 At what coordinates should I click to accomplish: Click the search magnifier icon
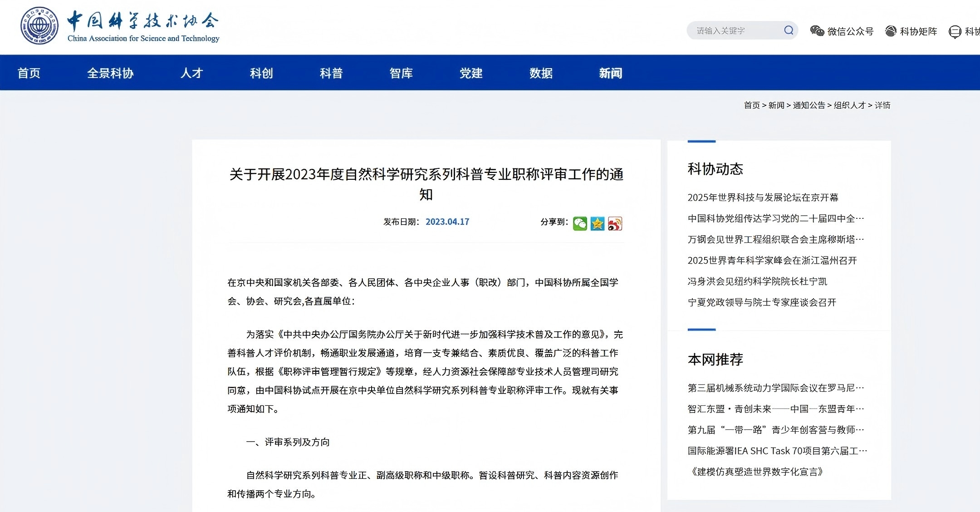coord(789,30)
